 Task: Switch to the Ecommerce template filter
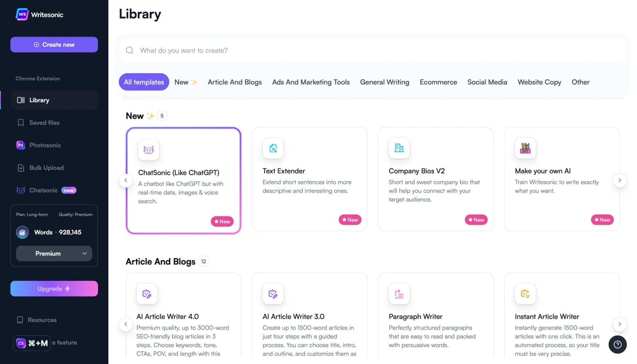(438, 82)
